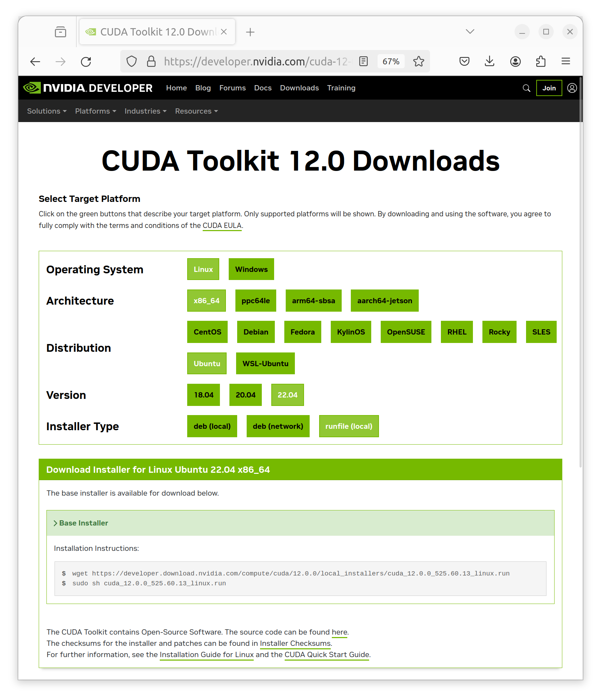The image size is (601, 700).
Task: Close the CUDA Toolkit 12.0 tab
Action: click(224, 32)
